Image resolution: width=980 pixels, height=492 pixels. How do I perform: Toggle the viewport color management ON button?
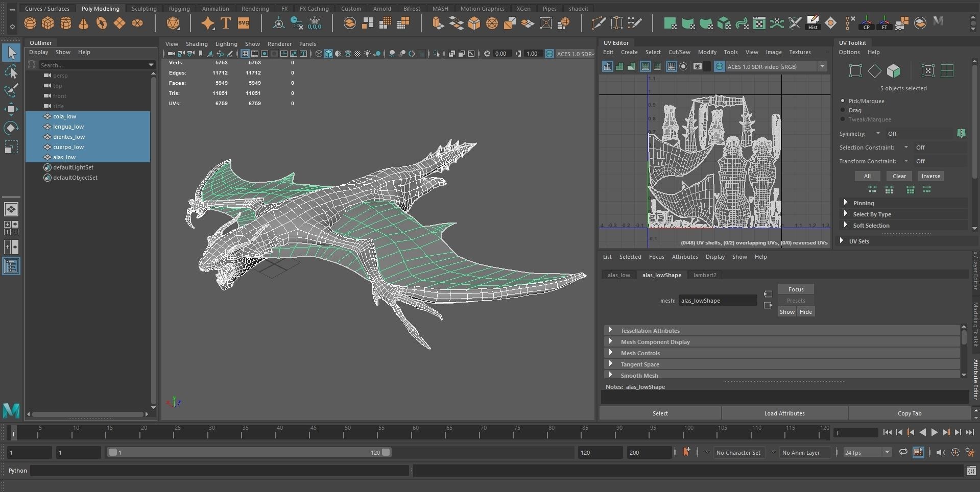[549, 54]
